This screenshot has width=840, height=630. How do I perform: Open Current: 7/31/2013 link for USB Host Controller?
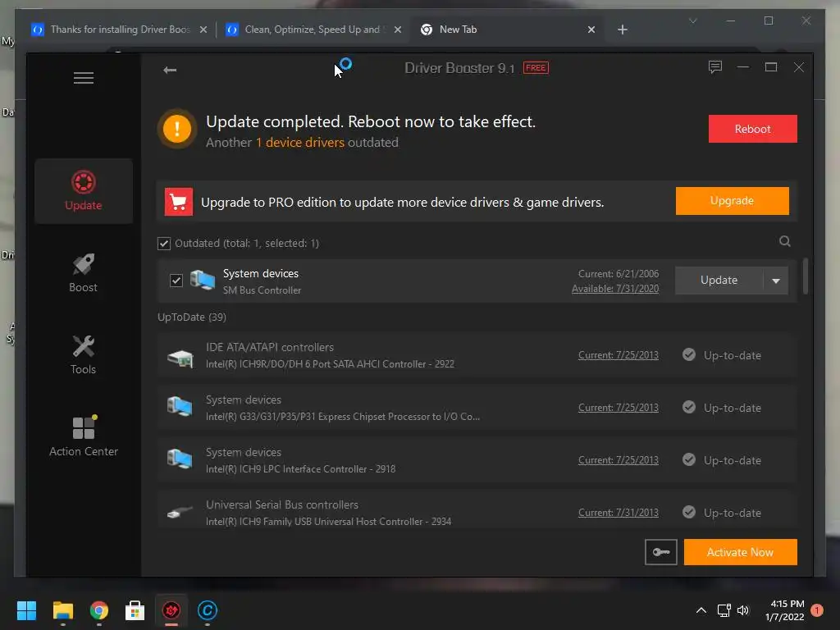(619, 513)
